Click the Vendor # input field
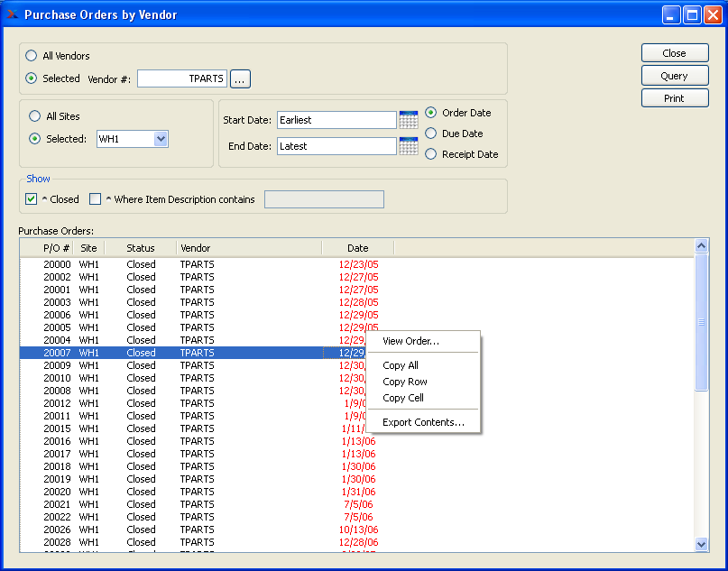 click(x=181, y=79)
